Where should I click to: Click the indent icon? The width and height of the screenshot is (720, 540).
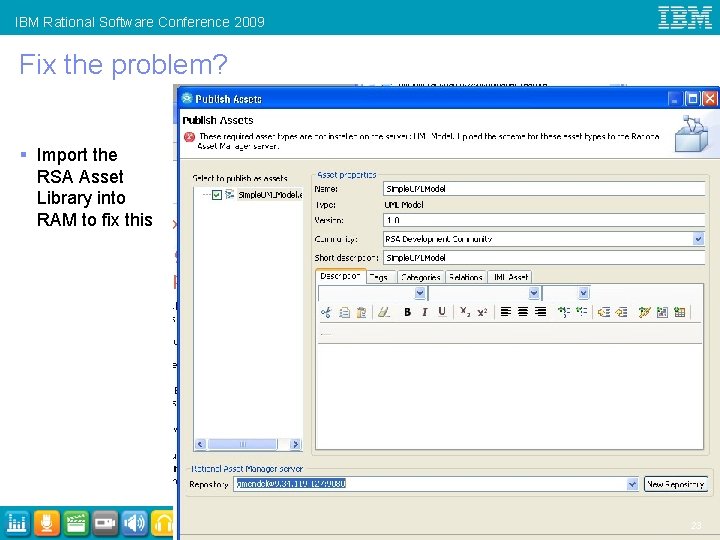point(621,312)
